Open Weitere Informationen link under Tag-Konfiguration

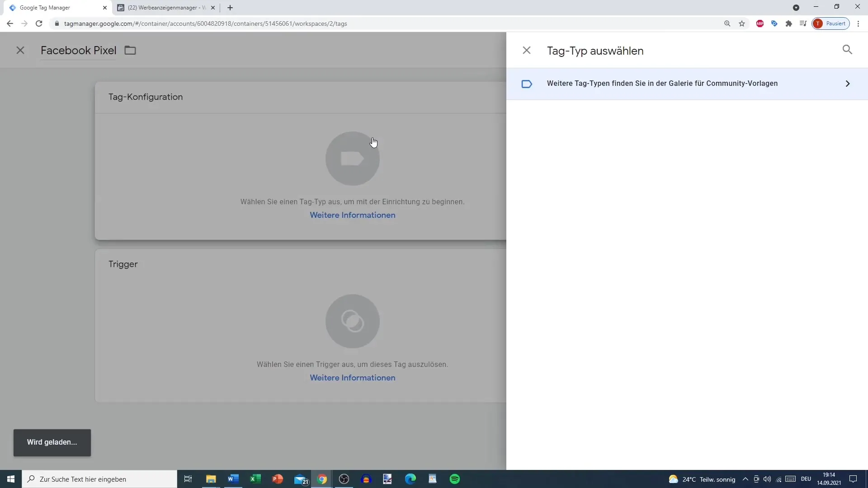(x=353, y=215)
